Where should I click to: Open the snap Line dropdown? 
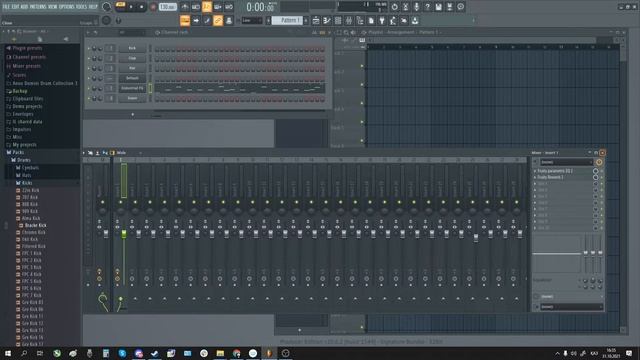pyautogui.click(x=251, y=20)
